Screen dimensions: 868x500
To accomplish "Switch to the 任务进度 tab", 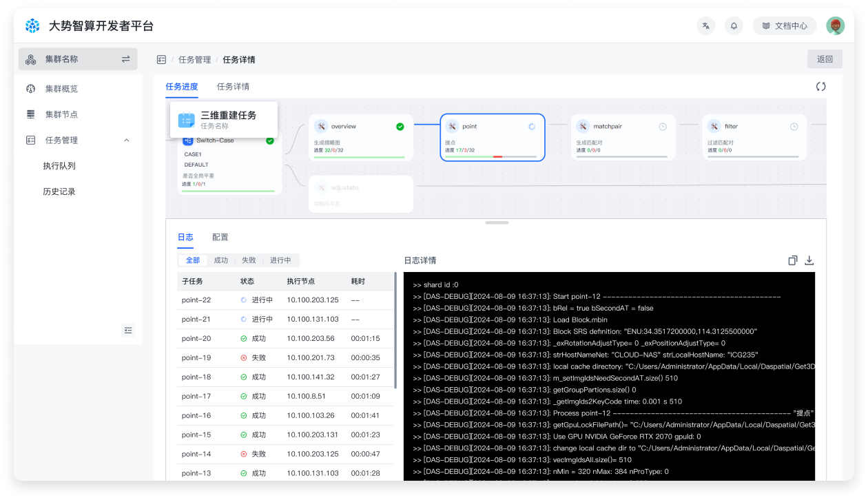I will (x=182, y=87).
